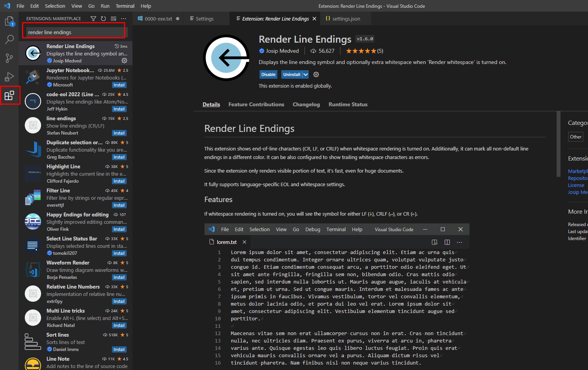Click the Select Line Status Bar icon

click(33, 246)
